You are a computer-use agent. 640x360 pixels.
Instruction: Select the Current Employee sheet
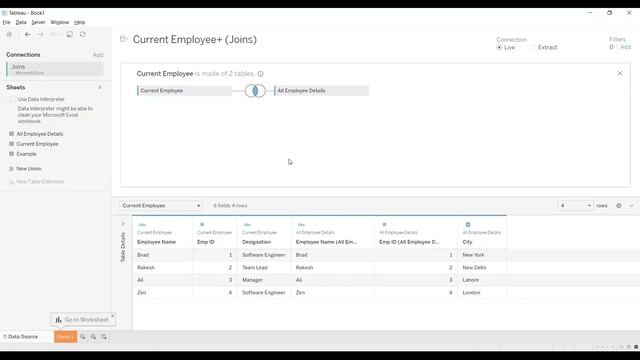click(37, 144)
